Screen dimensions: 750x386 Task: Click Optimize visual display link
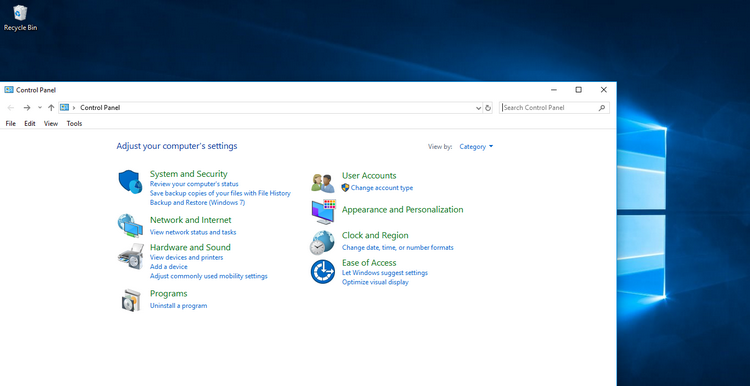[375, 282]
